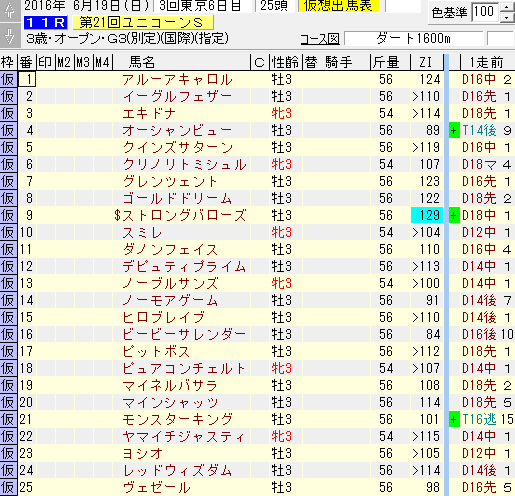The width and height of the screenshot is (515, 496).
Task: Click green plus marker for オーシャンビュー
Action: point(454,130)
